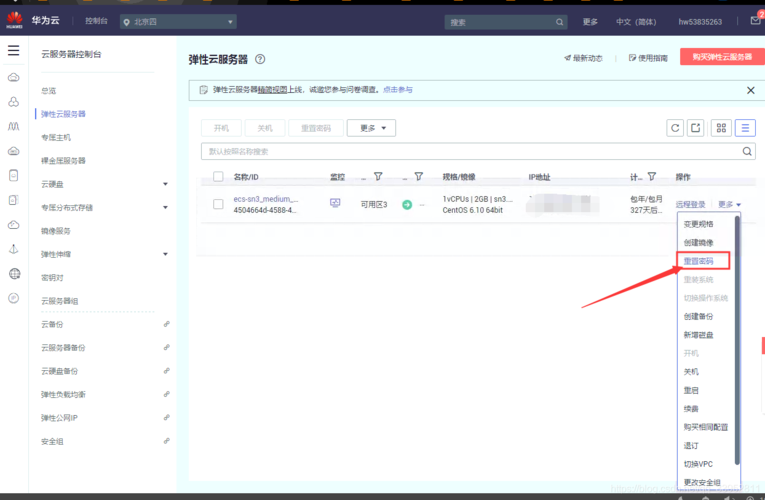Open the hamburger menu in sidebar

tap(14, 50)
